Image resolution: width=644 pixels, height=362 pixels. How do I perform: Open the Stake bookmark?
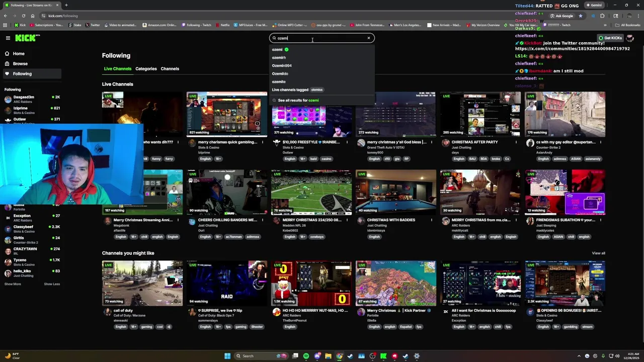tap(74, 25)
